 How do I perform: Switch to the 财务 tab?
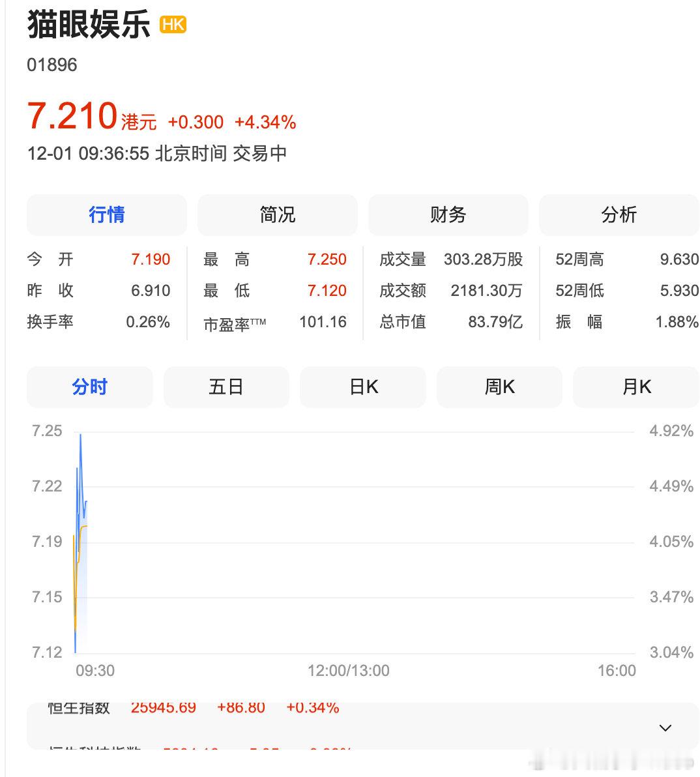pos(448,215)
